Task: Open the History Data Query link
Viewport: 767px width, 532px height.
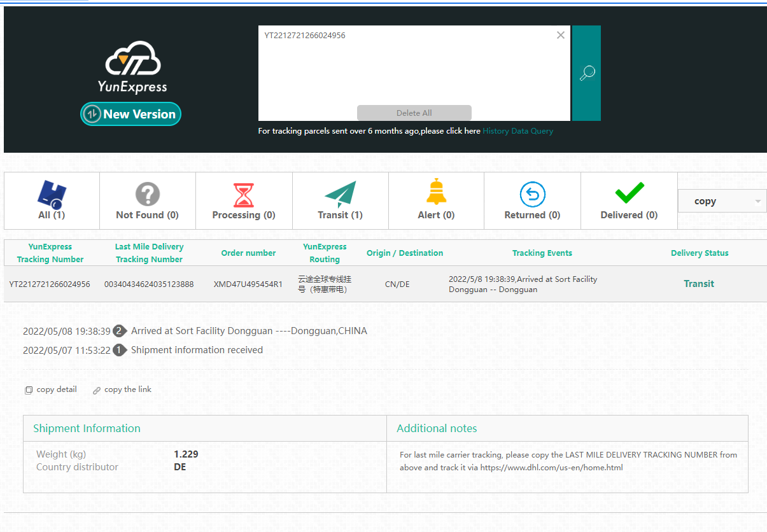Action: [517, 131]
